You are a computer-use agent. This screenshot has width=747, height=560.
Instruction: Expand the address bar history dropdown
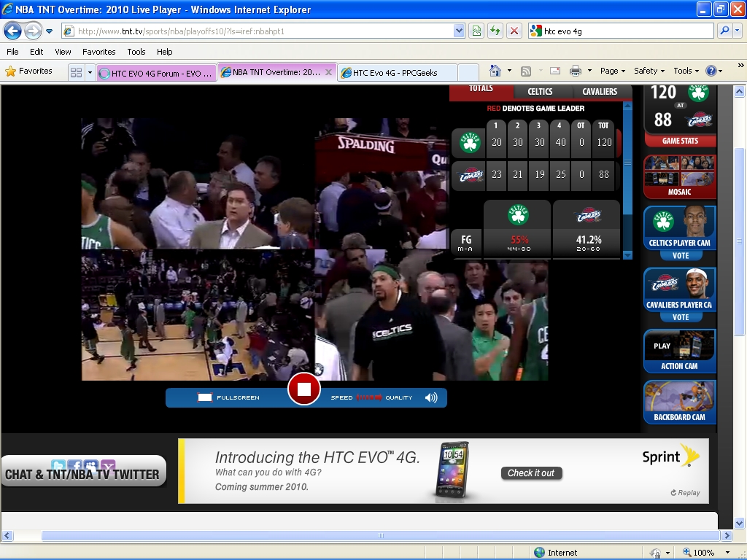coord(459,31)
